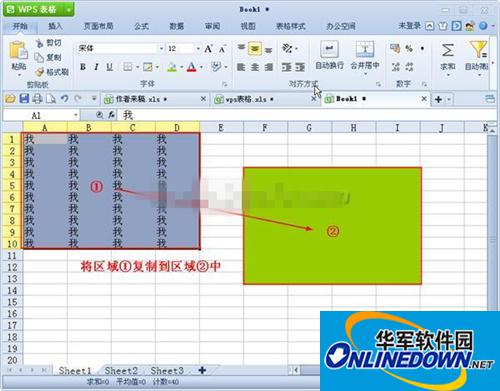Image resolution: width=500 pixels, height=391 pixels.
Task: Undo last action with the blue arrow
Action: (x=64, y=98)
